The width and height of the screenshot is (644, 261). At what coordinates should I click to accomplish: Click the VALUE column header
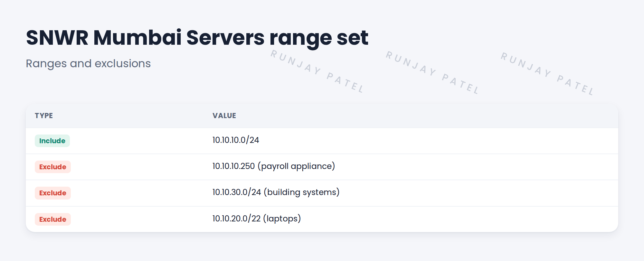224,116
